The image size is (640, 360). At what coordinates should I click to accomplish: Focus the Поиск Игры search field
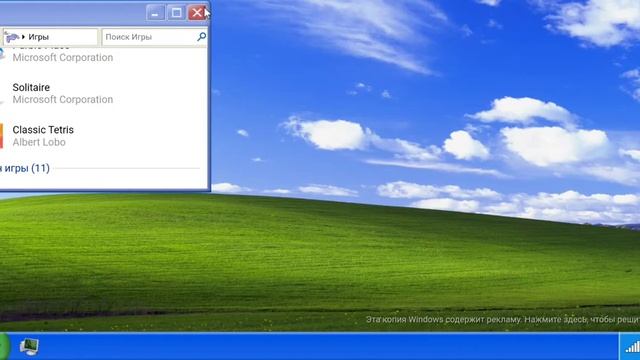pos(154,37)
